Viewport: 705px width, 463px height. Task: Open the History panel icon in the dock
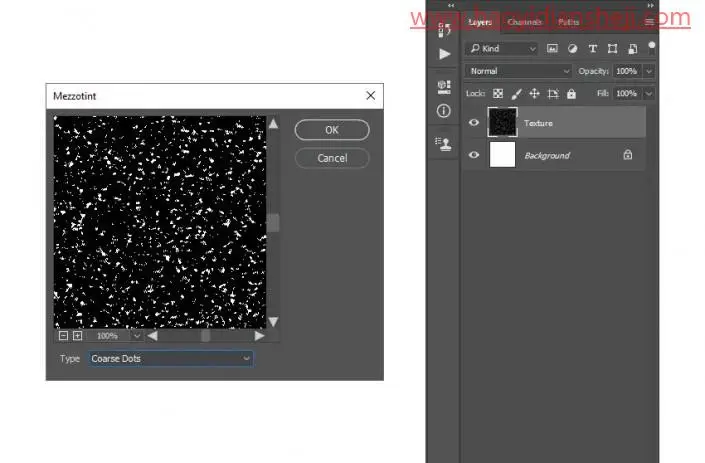click(x=444, y=30)
